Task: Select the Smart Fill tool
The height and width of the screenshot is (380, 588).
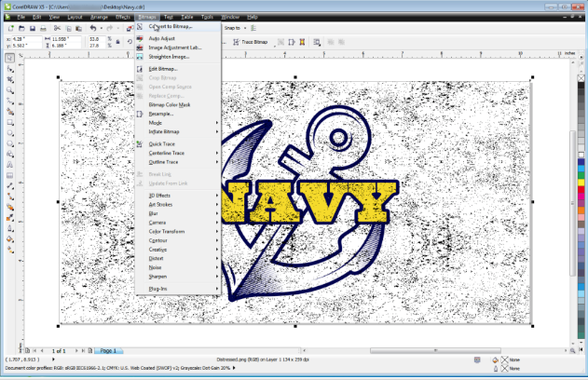Action: tap(10, 112)
